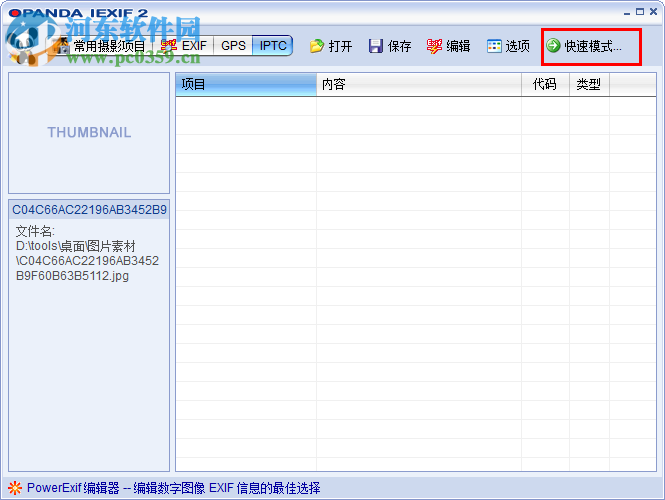Sort by the 项目 column header
The image size is (665, 500).
[246, 84]
